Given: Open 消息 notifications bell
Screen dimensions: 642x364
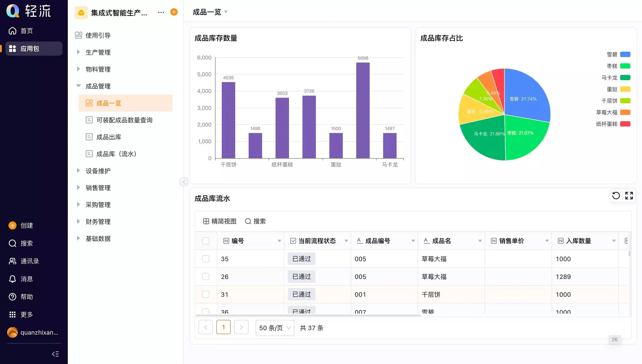Looking at the screenshot, I should (12, 279).
